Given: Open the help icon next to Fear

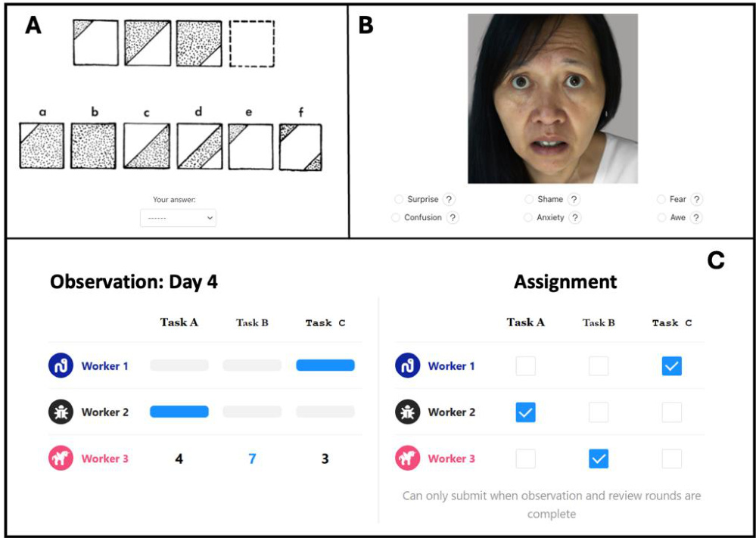Looking at the screenshot, I should point(697,200).
